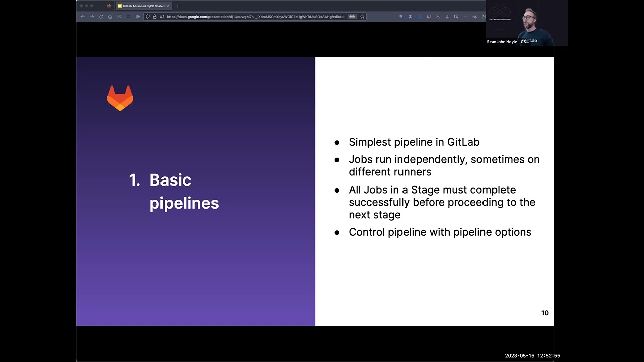Go back with the browser back arrow
The width and height of the screenshot is (644, 362).
coord(83,17)
